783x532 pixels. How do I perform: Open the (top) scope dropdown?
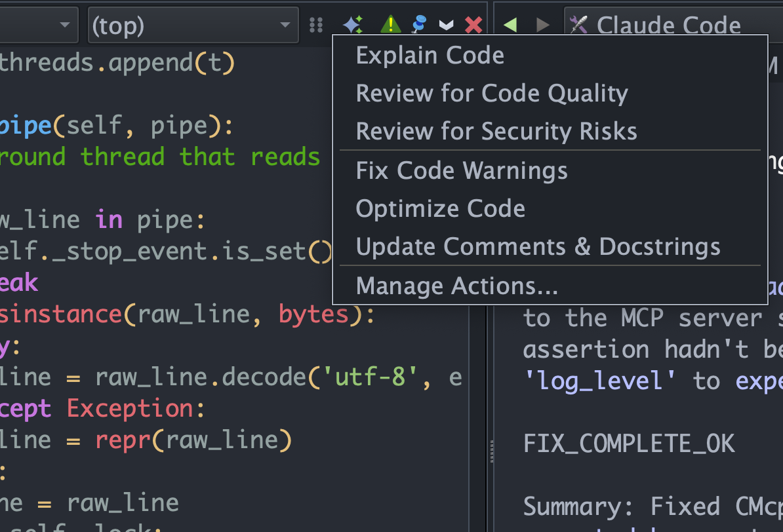[193, 25]
